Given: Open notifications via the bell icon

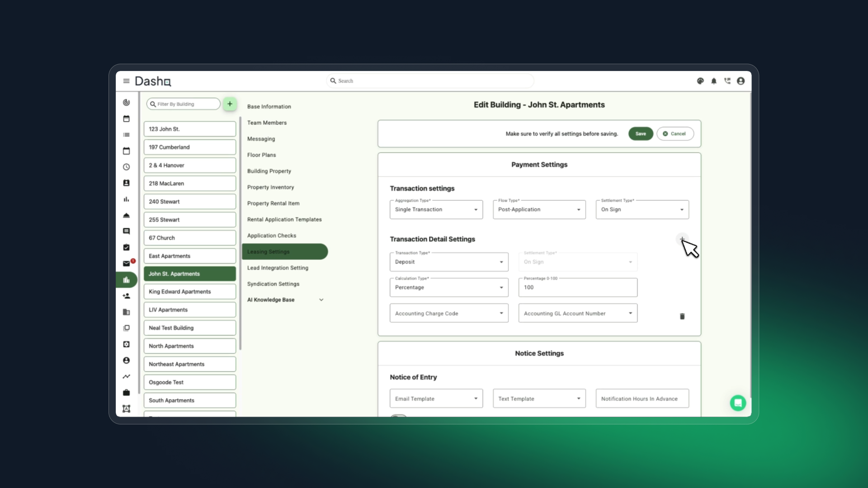Looking at the screenshot, I should point(714,81).
